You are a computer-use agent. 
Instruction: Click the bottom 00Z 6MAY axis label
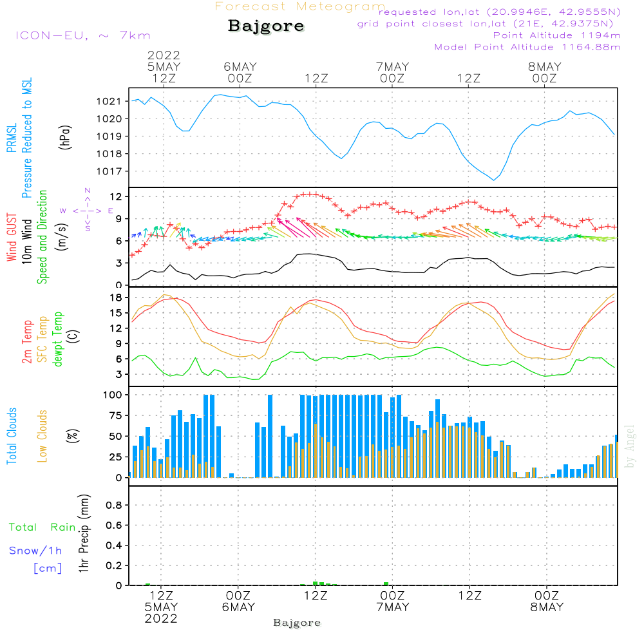pyautogui.click(x=238, y=601)
